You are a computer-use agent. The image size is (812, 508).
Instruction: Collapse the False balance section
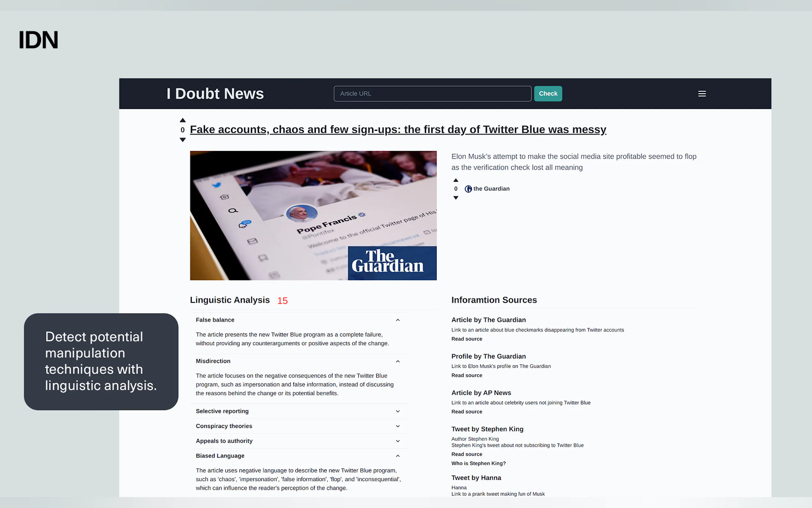coord(398,320)
